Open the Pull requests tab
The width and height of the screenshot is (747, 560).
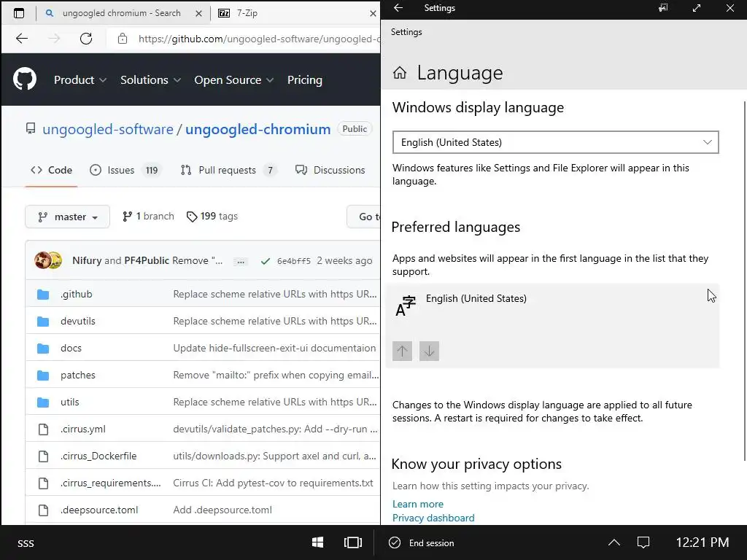pyautogui.click(x=228, y=170)
